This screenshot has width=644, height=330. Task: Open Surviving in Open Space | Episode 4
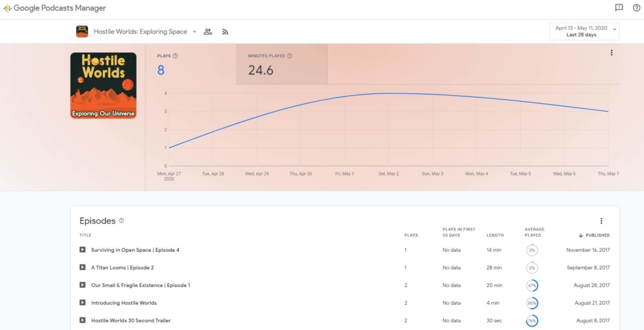[x=135, y=250]
